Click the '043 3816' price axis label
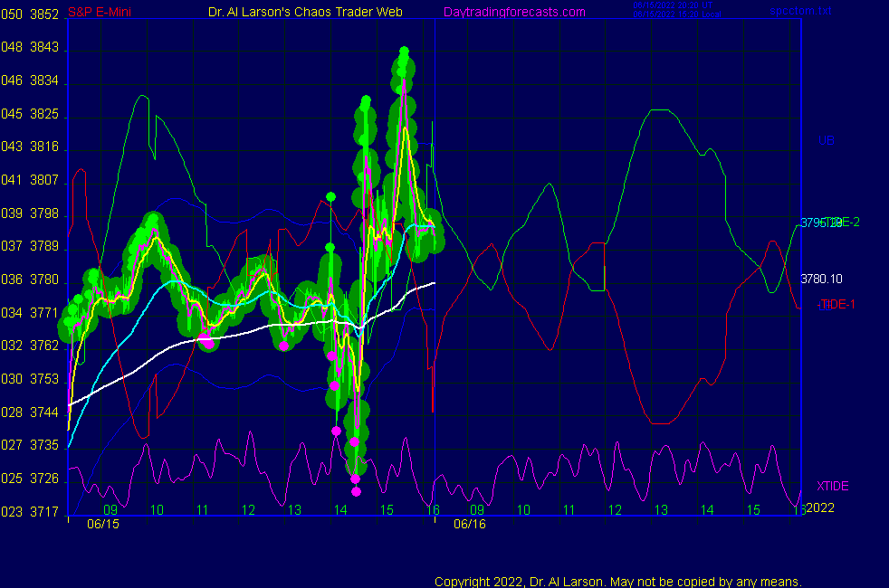 (x=30, y=147)
